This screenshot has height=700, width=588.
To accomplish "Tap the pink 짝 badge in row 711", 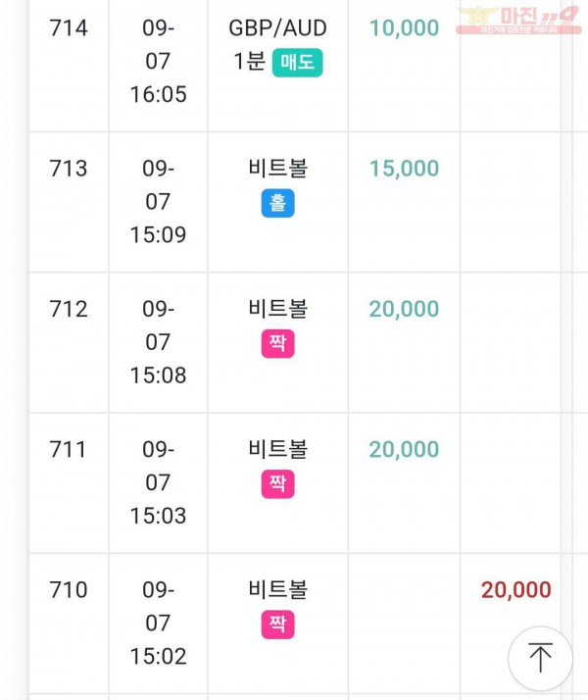I will point(277,484).
